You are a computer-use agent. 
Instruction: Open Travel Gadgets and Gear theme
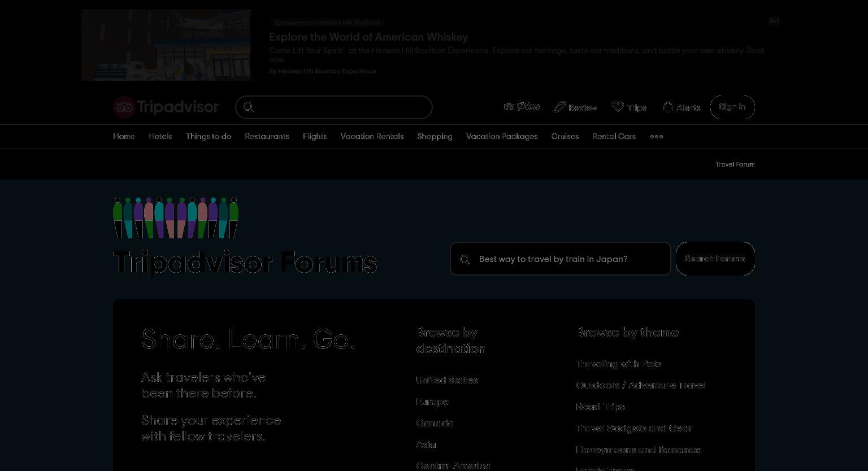pyautogui.click(x=634, y=429)
